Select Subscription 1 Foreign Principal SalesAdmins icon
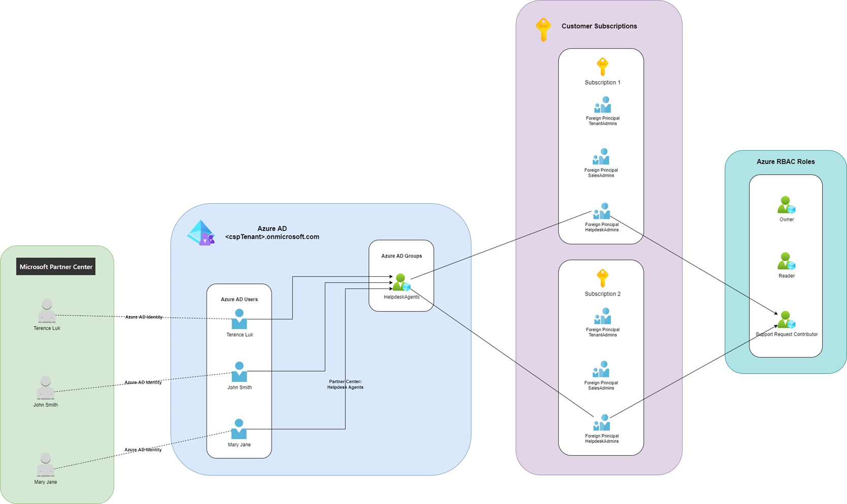 click(601, 157)
